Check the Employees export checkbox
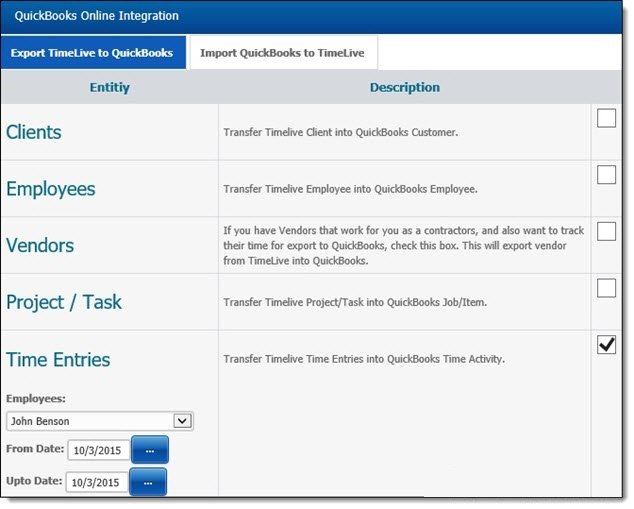Screen dimensions: 634x509 pyautogui.click(x=606, y=175)
